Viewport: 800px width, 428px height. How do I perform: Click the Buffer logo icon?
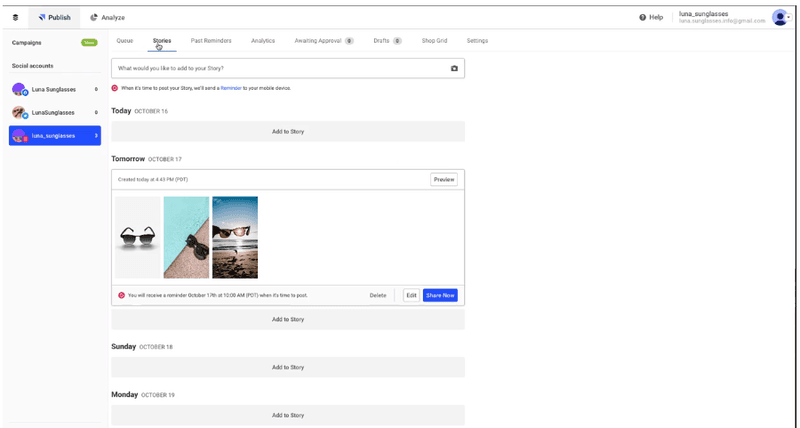15,17
